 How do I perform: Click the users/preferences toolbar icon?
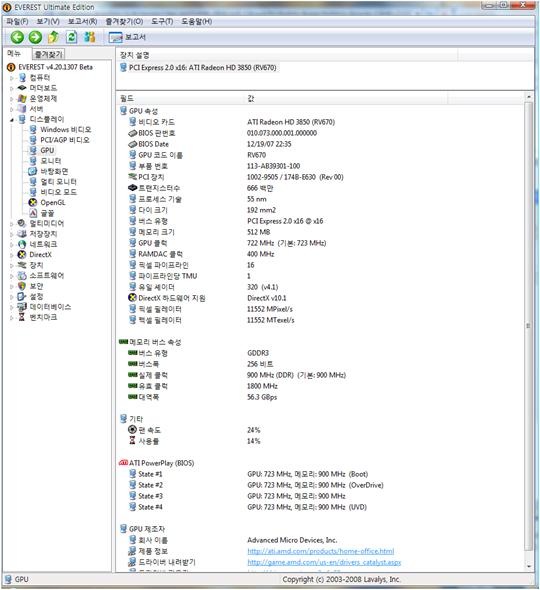(x=90, y=37)
